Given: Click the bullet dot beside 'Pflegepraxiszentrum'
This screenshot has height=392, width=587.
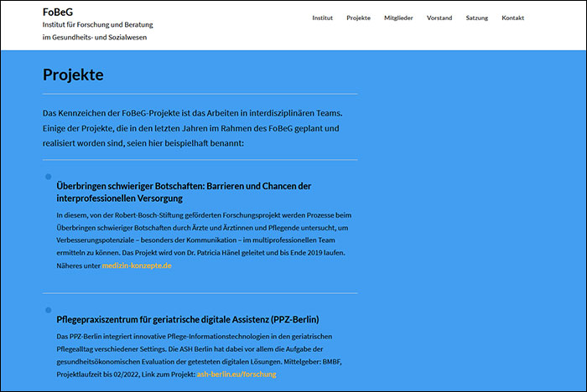Looking at the screenshot, I should [49, 310].
